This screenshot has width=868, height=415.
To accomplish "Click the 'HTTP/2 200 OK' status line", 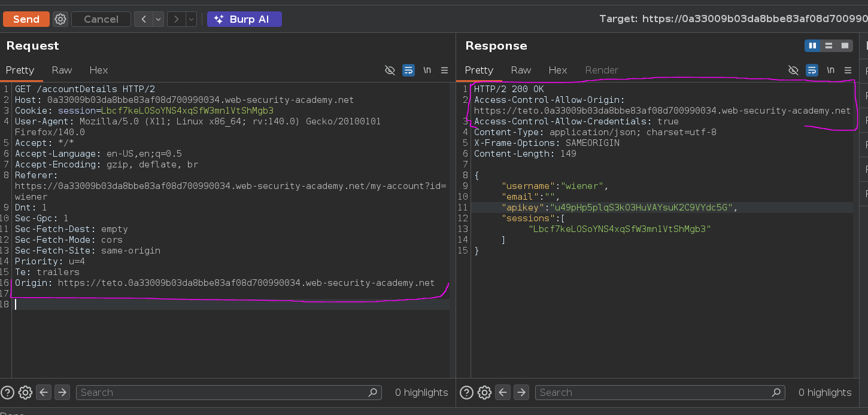I will pyautogui.click(x=509, y=89).
